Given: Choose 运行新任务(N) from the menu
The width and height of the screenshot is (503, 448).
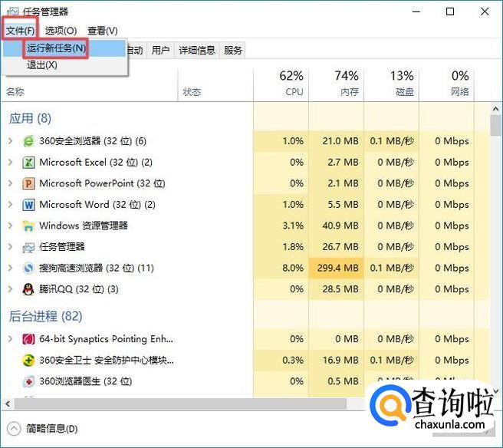Looking at the screenshot, I should [64, 48].
